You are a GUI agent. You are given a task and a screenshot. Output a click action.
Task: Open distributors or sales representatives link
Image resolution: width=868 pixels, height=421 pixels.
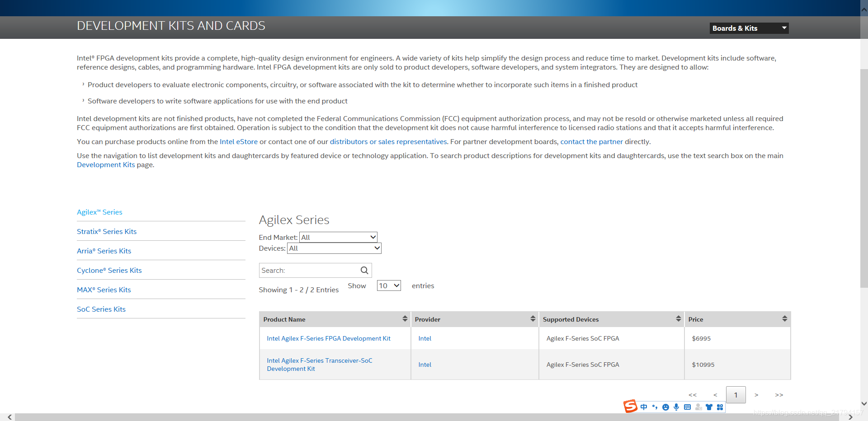tap(388, 141)
